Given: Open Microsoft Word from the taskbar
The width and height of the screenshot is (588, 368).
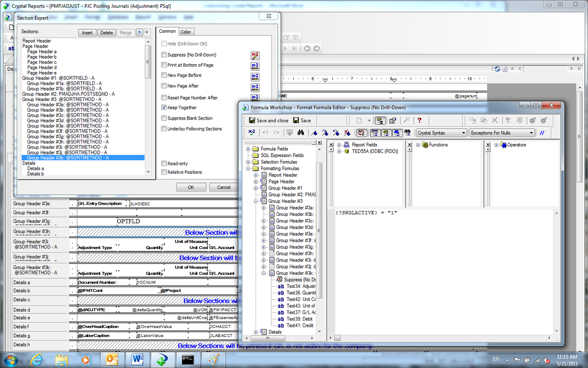Looking at the screenshot, I should point(137,360).
